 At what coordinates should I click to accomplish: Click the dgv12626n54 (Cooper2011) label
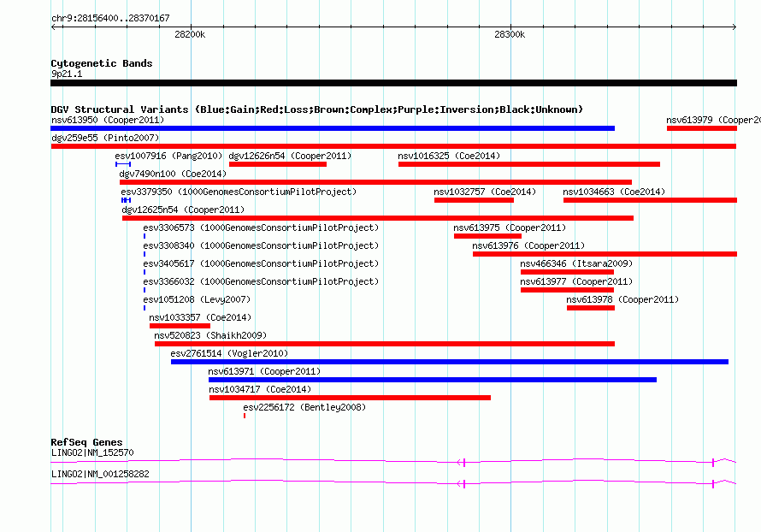pyautogui.click(x=290, y=156)
